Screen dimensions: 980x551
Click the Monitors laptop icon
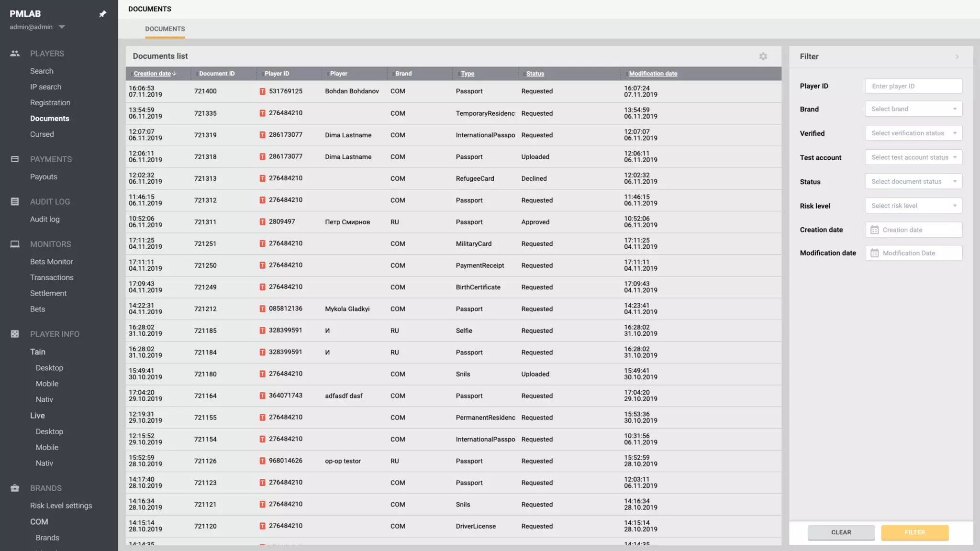pyautogui.click(x=15, y=244)
